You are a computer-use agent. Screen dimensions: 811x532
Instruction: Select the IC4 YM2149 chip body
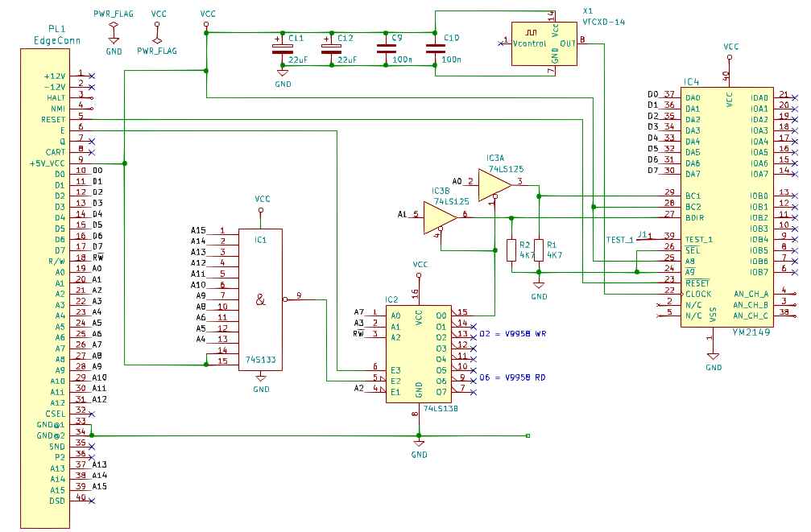click(x=726, y=207)
